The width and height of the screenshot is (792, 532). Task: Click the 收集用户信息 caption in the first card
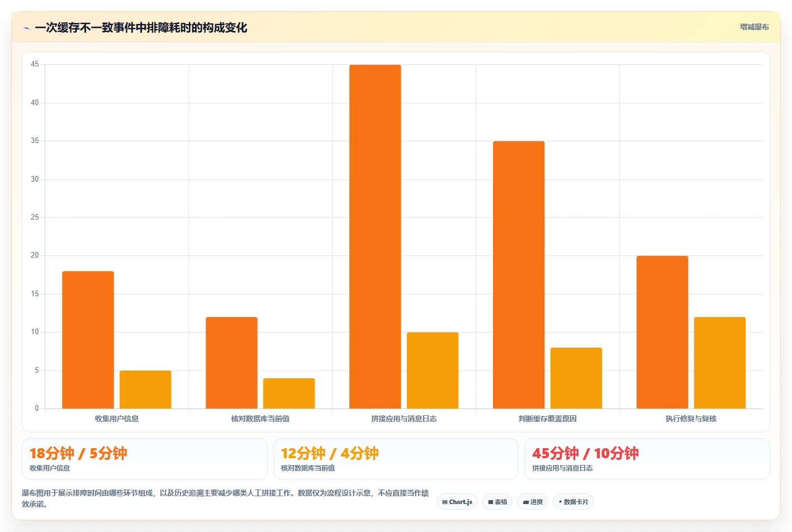tap(50, 468)
